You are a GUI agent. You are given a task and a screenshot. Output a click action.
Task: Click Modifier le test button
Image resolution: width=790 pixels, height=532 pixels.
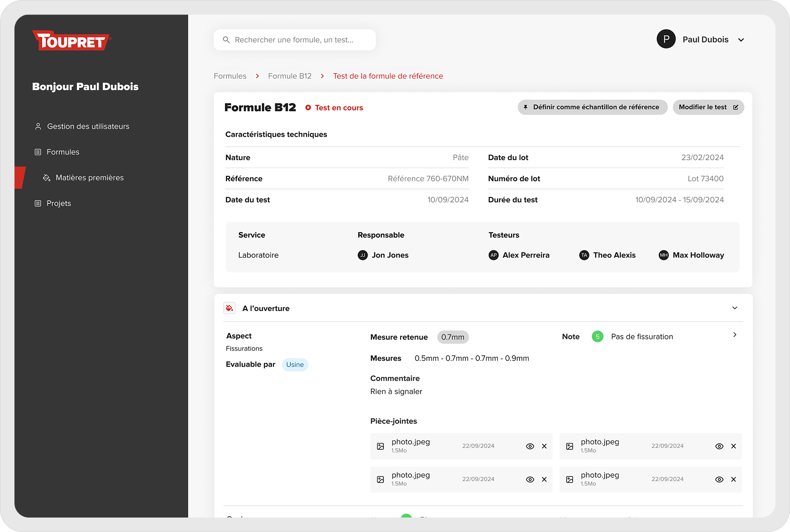click(x=708, y=107)
